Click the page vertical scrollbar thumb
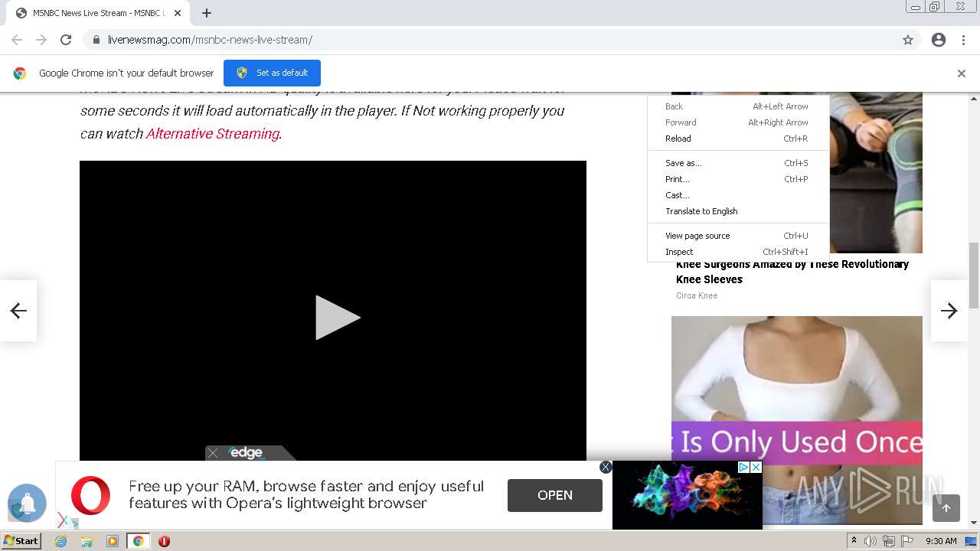The width and height of the screenshot is (980, 551). pos(974,274)
